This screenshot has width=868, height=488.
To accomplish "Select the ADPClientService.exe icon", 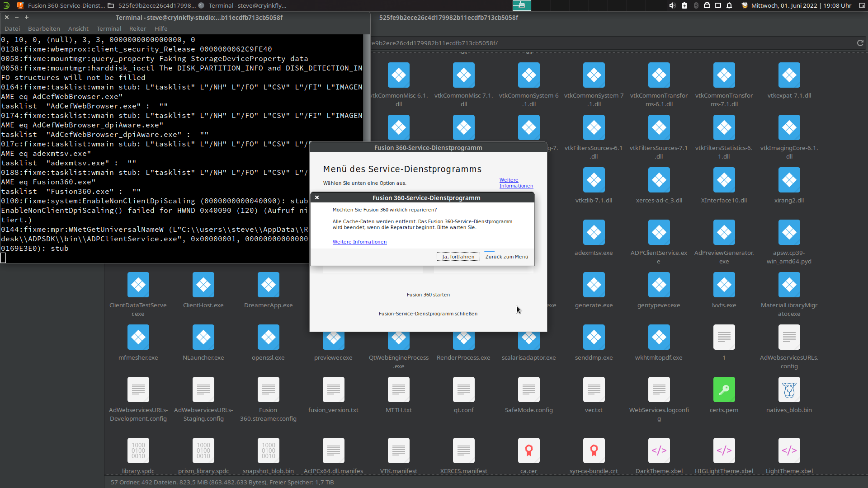I will [659, 232].
